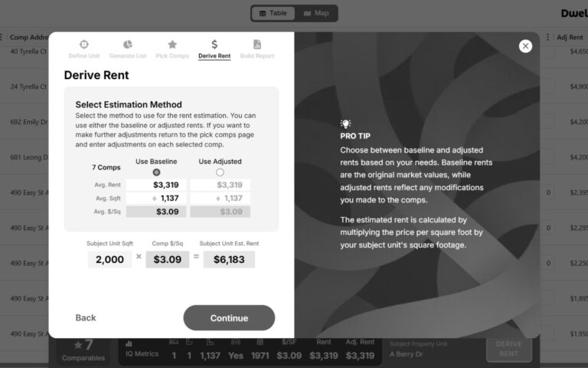The image size is (588, 368).
Task: Click the Comparables star icon
Action: click(78, 345)
